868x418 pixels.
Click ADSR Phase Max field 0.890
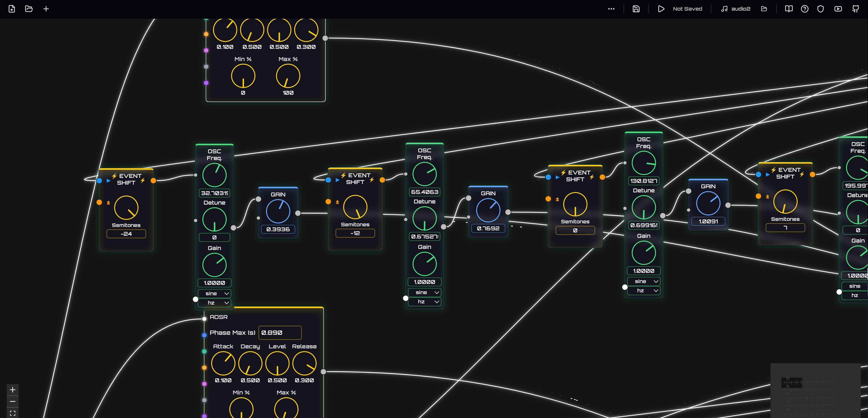(280, 333)
